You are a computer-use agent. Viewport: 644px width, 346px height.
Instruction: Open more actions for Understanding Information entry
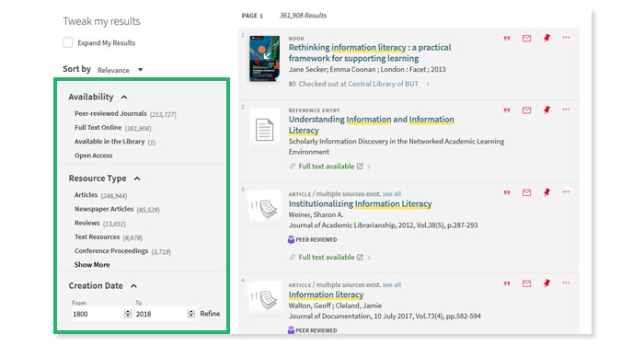[567, 110]
